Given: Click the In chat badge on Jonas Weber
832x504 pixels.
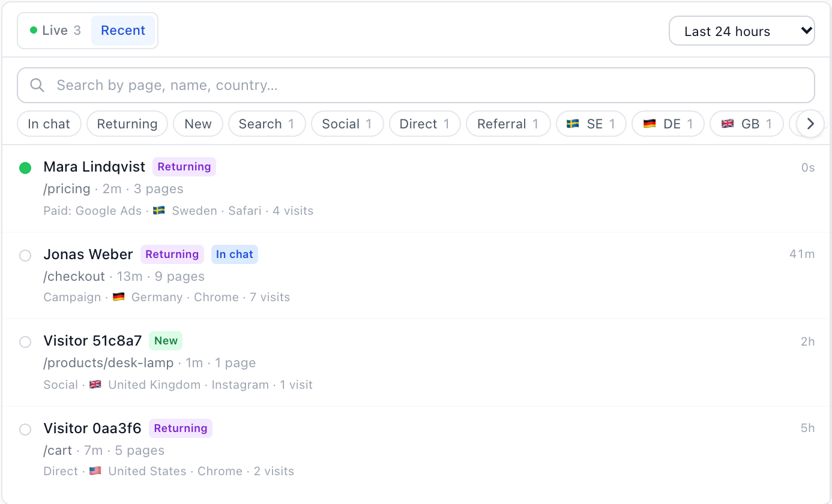Looking at the screenshot, I should [x=235, y=254].
